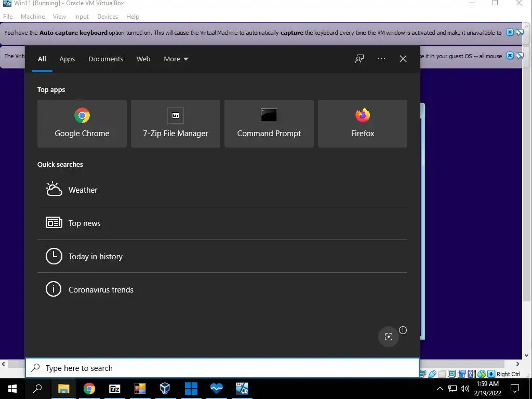Open the Win11 VM window taskbar icon
This screenshot has width=532, height=399.
(242, 389)
